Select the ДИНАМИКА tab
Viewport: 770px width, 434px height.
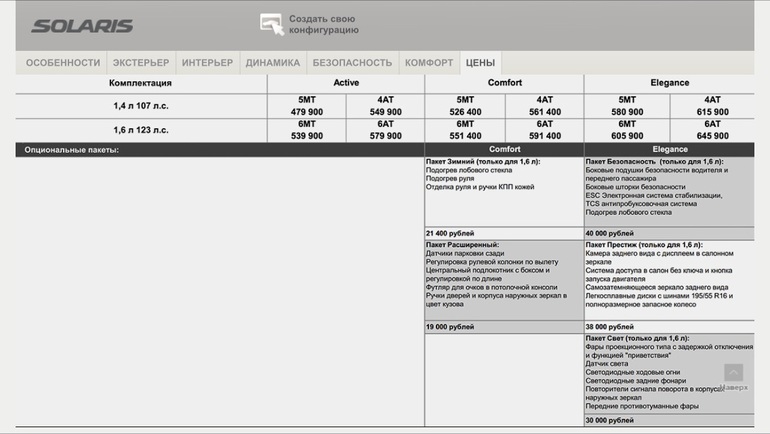tap(272, 63)
